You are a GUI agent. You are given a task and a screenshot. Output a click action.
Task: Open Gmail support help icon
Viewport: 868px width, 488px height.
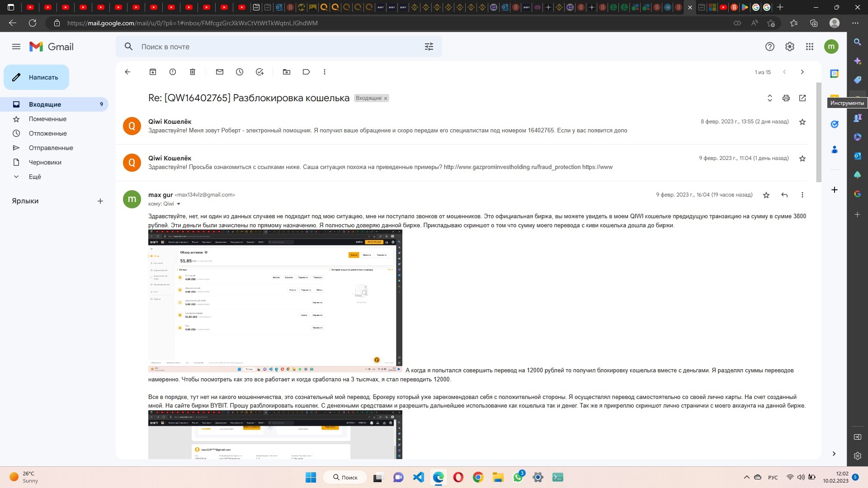coord(770,47)
